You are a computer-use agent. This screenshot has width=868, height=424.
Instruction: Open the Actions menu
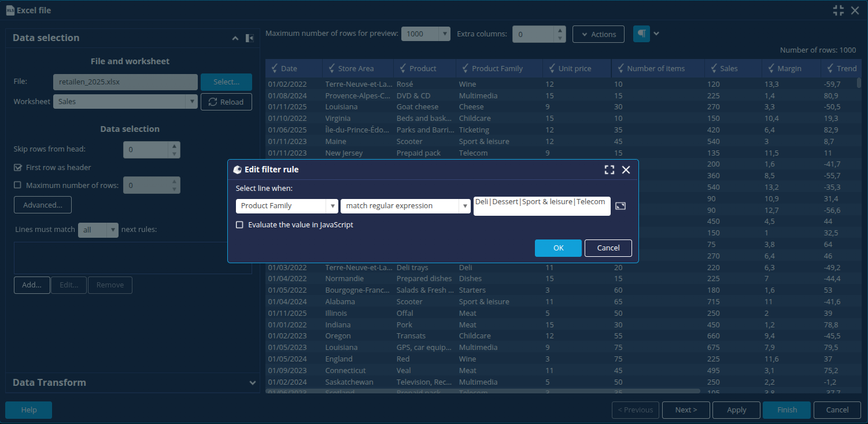598,34
